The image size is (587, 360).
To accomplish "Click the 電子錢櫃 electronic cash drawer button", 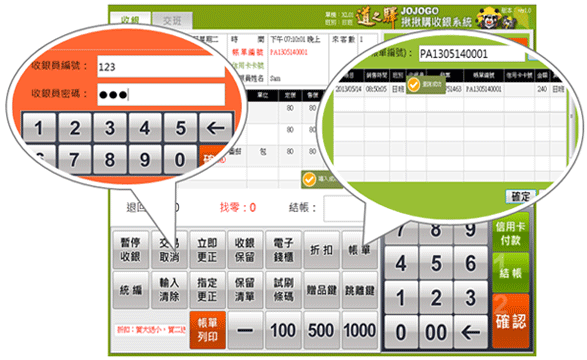I will [283, 250].
